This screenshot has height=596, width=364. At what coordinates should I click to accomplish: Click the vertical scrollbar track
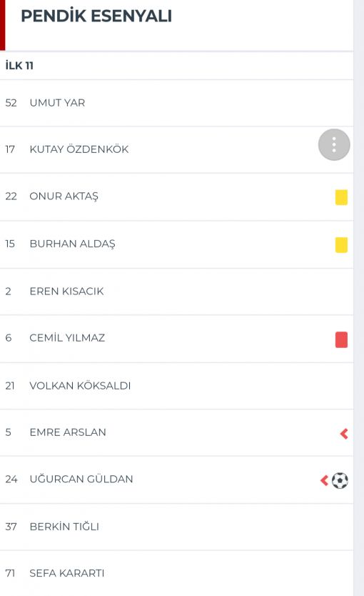coord(359,298)
